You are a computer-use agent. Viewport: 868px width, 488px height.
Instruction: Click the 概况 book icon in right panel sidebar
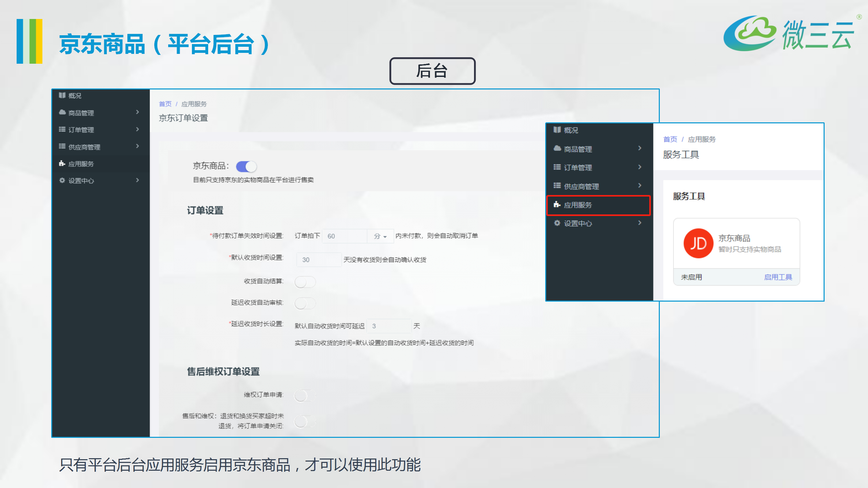tap(557, 130)
